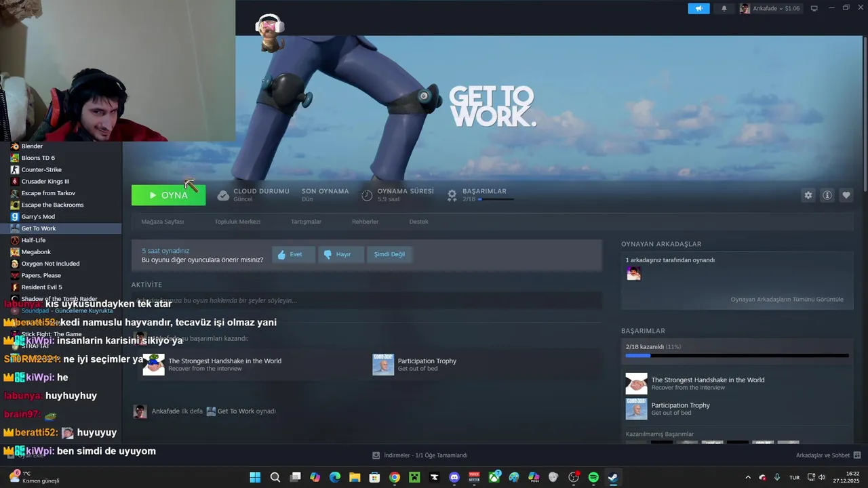868x488 pixels.
Task: Open taskbar volume control
Action: point(822,477)
